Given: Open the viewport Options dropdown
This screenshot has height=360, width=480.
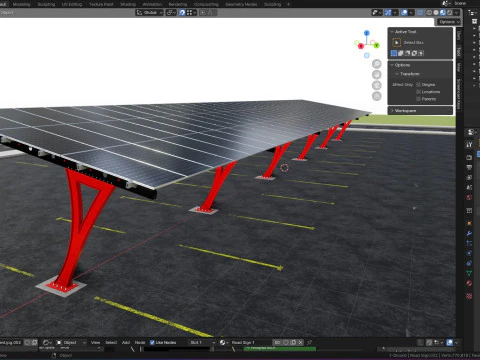Looking at the screenshot, I should [x=449, y=22].
